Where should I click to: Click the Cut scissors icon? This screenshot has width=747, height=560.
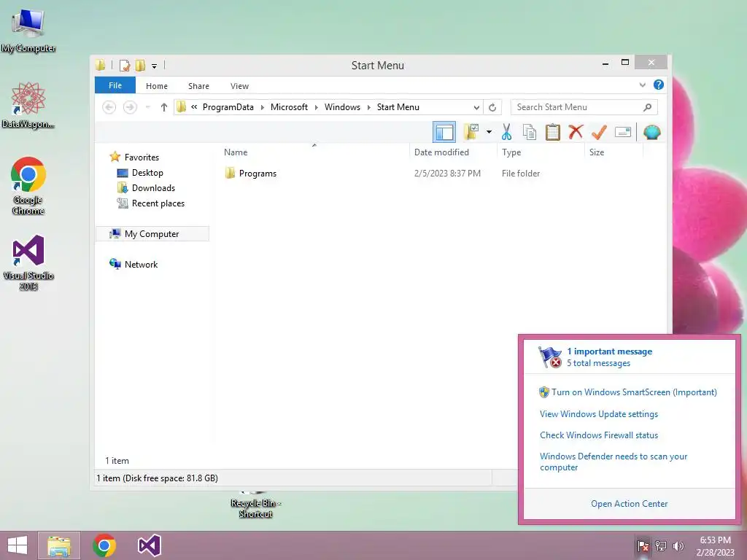[506, 132]
